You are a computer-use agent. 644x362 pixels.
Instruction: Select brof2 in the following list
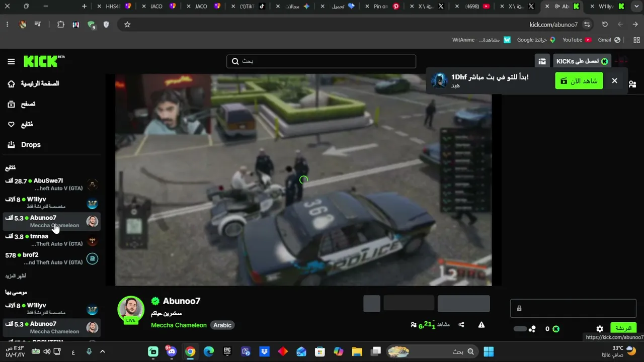pos(51,258)
